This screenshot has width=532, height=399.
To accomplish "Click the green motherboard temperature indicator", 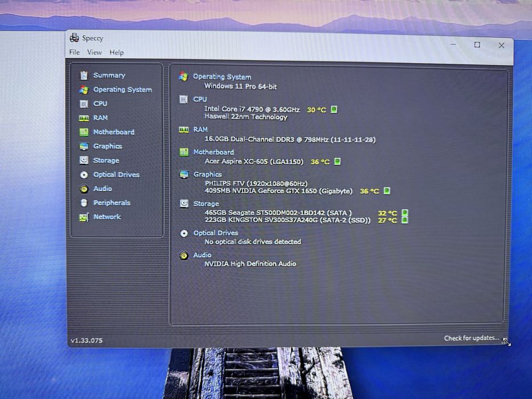I will click(x=337, y=161).
